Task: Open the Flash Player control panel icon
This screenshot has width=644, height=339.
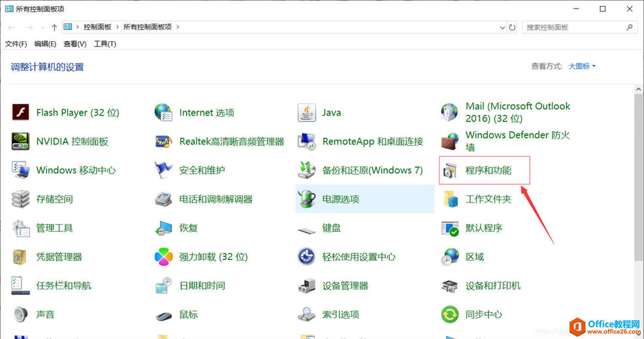Action: point(21,112)
